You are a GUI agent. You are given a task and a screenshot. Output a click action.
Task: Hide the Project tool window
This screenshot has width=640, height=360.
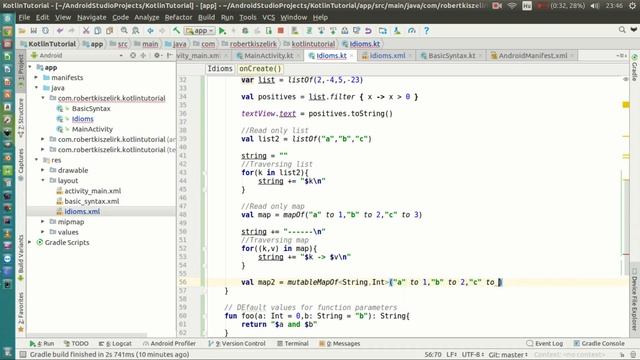(169, 55)
